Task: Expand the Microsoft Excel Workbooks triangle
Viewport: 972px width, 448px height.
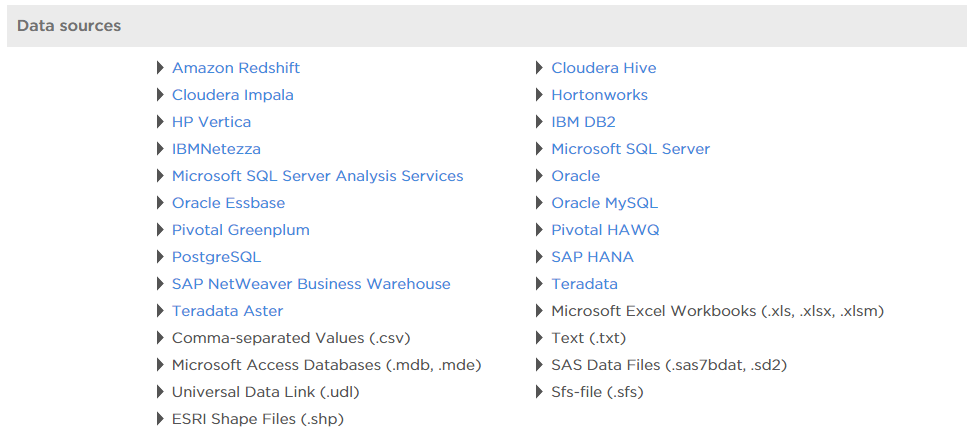Action: pyautogui.click(x=539, y=311)
